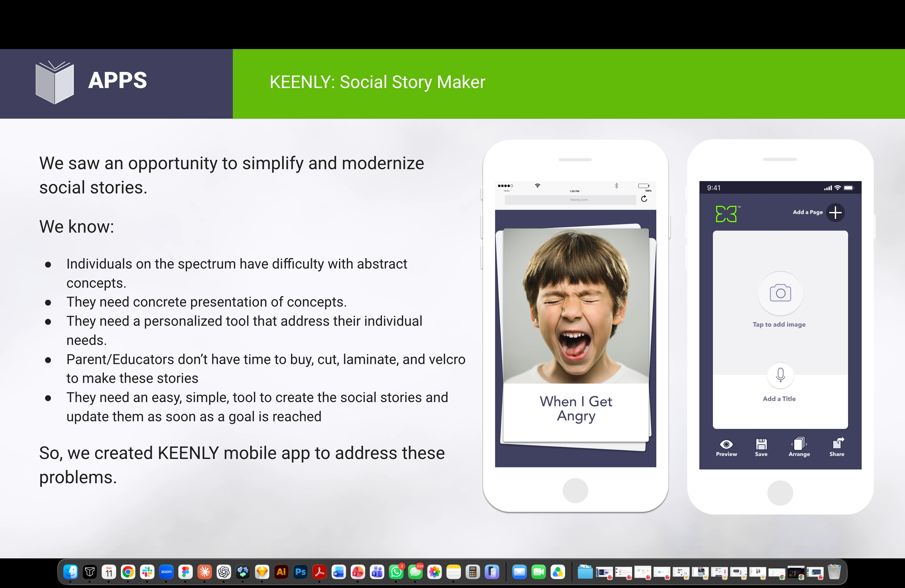Tap the Preview eye icon in phone mockup
The width and height of the screenshot is (905, 588).
726,444
